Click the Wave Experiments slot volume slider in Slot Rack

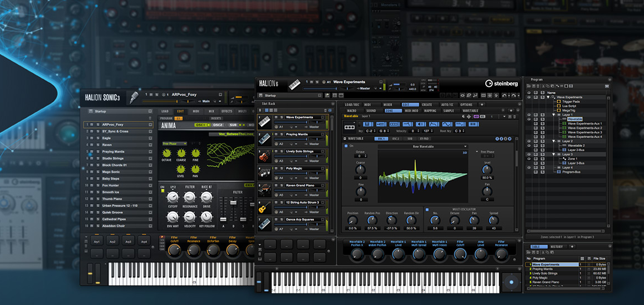(x=291, y=122)
